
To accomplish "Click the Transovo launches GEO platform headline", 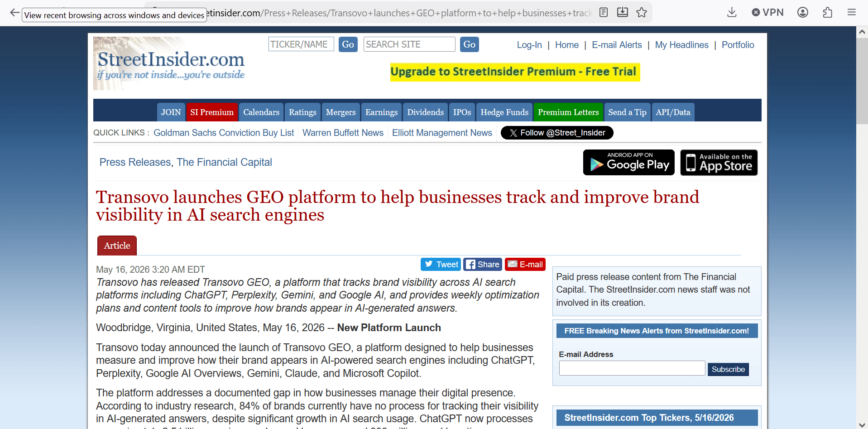I will 398,206.
